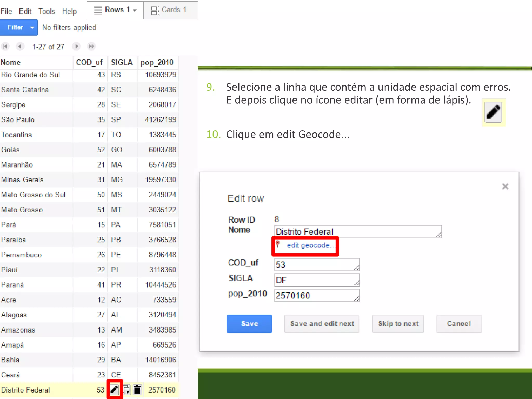Select the Santa Catarina row
This screenshot has height=399, width=532.
pos(89,90)
